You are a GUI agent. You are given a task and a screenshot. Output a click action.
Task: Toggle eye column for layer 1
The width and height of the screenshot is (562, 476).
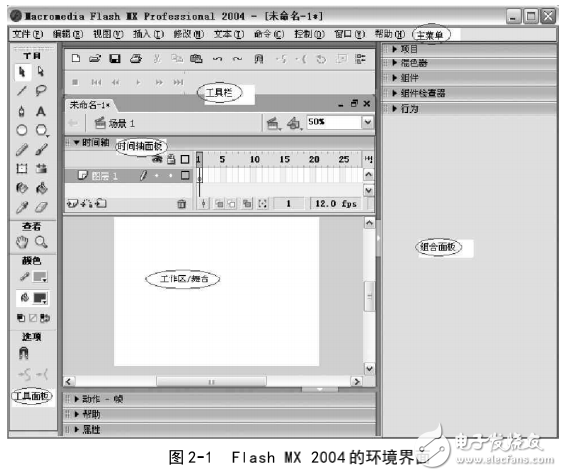point(157,176)
